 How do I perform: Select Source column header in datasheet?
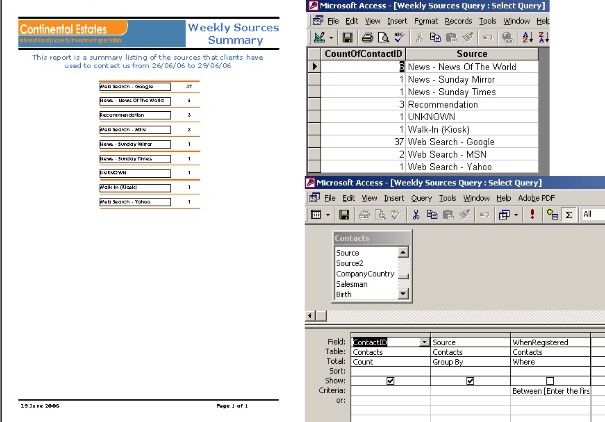coord(471,54)
